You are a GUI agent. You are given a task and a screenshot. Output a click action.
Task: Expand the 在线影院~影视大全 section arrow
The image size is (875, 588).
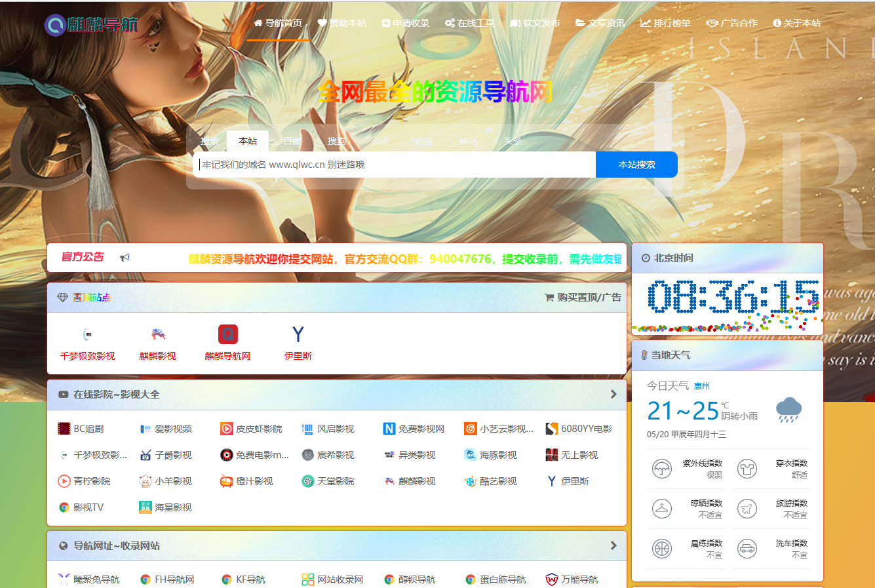coord(613,394)
